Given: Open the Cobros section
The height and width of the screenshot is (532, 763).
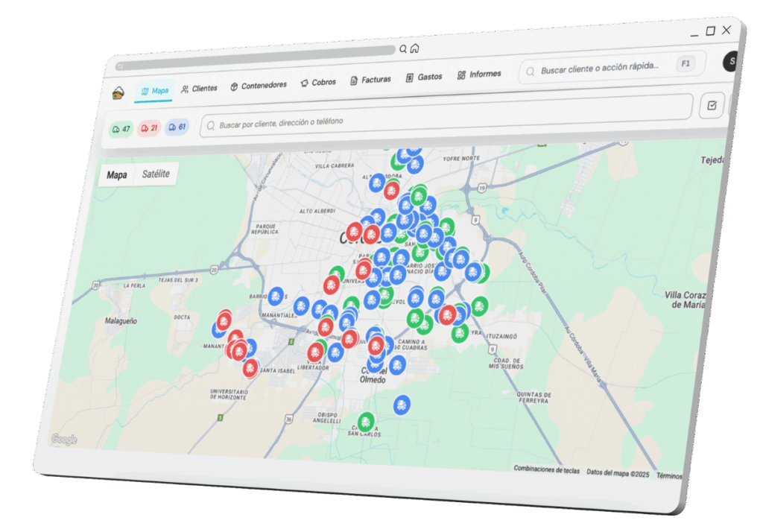Looking at the screenshot, I should [318, 83].
